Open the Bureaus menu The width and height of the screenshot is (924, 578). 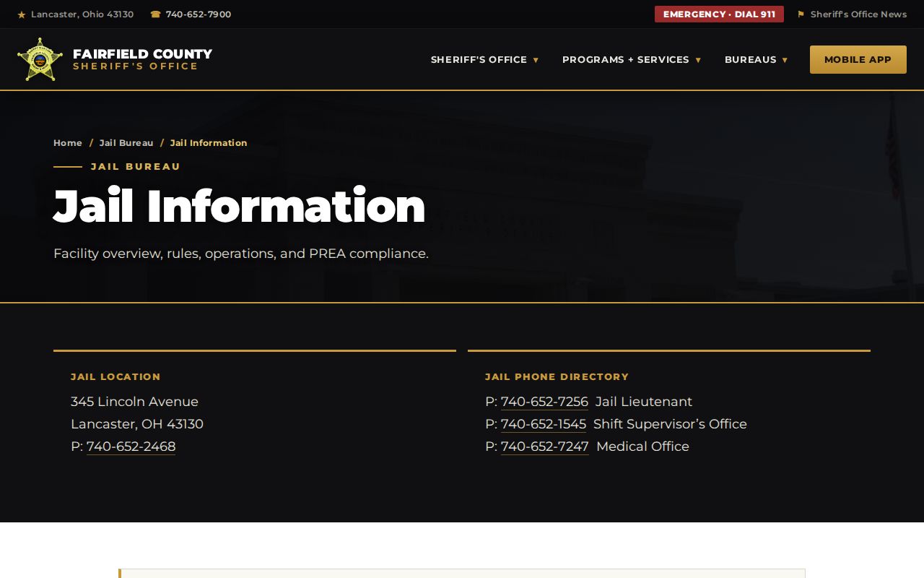pyautogui.click(x=756, y=59)
